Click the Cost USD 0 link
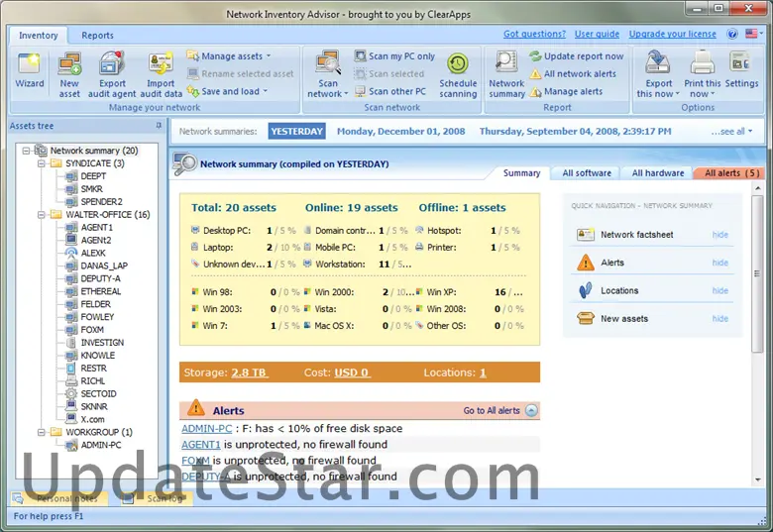The width and height of the screenshot is (773, 532). pos(352,372)
